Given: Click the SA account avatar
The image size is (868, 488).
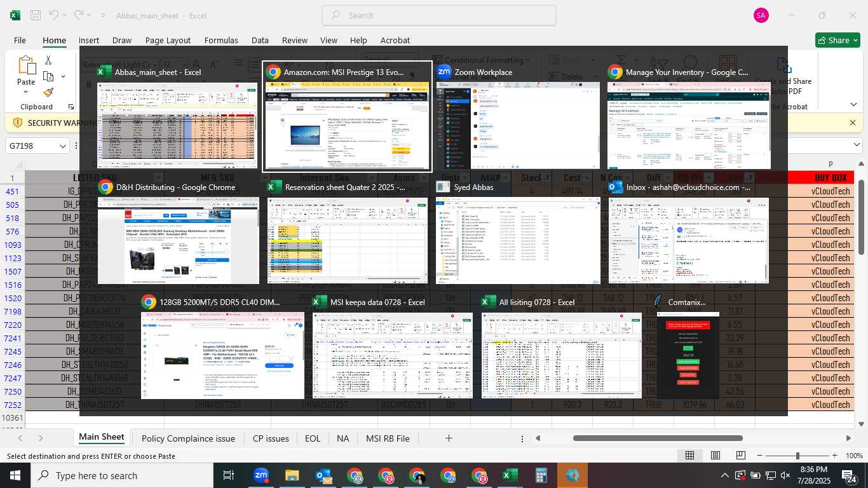Looking at the screenshot, I should pos(761,15).
